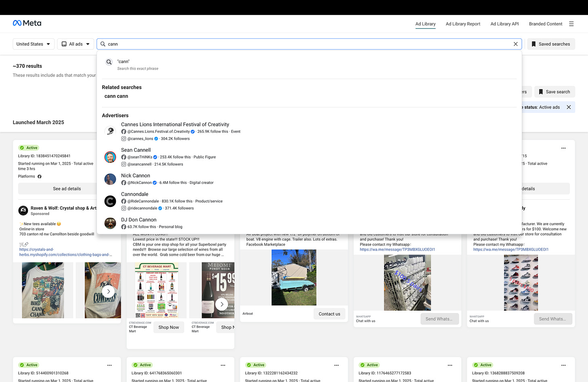The image size is (588, 382).
Task: Open options menu on top-right ad card
Action: click(x=563, y=148)
